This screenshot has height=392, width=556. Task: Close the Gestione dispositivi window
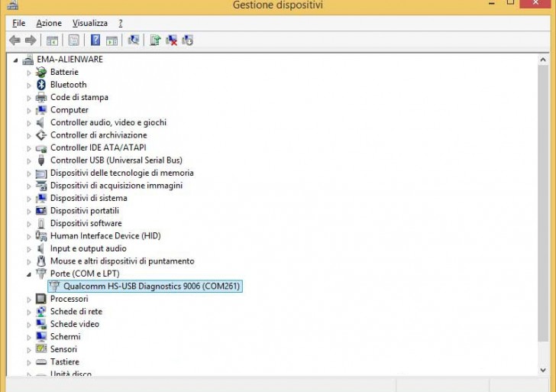[536, 3]
